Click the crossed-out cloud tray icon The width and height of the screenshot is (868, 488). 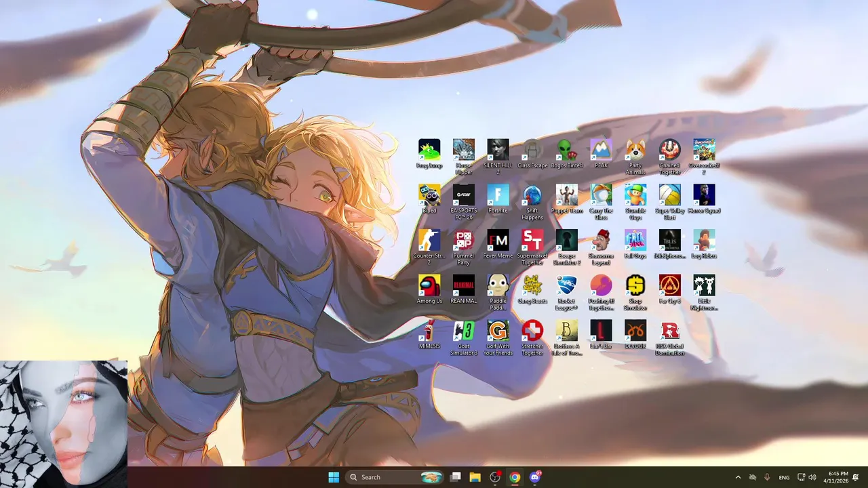point(752,477)
